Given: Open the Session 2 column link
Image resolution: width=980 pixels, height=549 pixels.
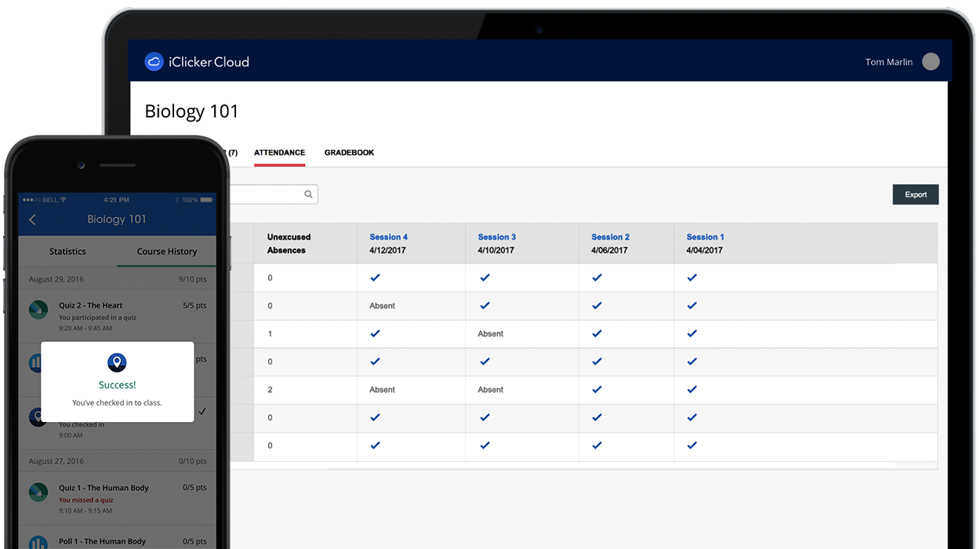Looking at the screenshot, I should pyautogui.click(x=611, y=237).
